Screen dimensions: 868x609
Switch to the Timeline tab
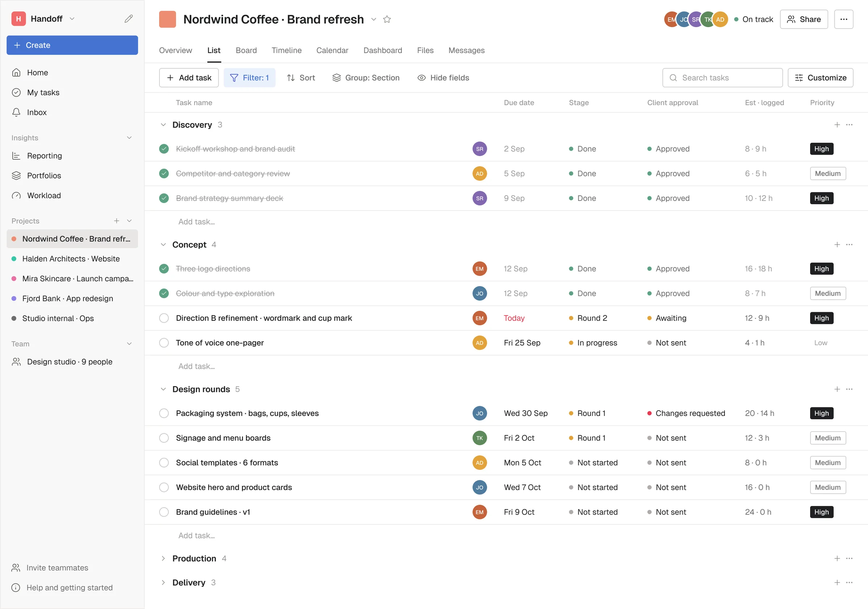click(286, 50)
